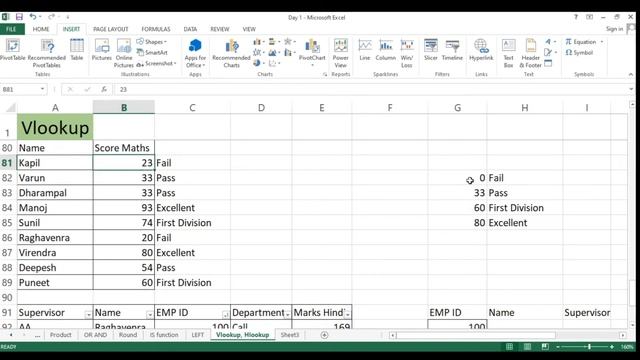Image resolution: width=640 pixels, height=360 pixels.
Task: Open the OR AND sheet tab
Action: click(95, 335)
